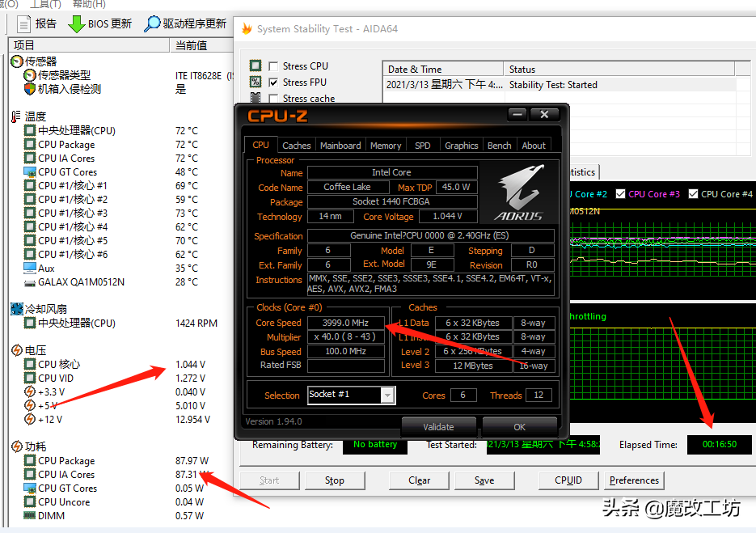Click the +3.3 V voltage icon
This screenshot has height=533, width=756.
(x=30, y=391)
